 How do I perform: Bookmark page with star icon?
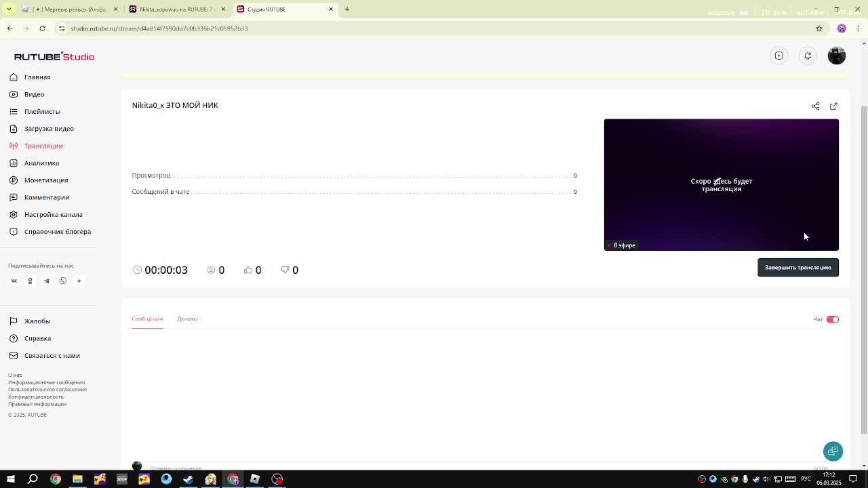coord(819,28)
